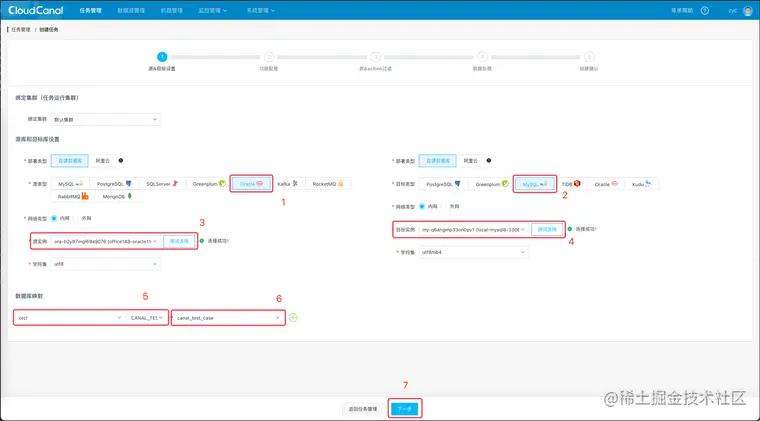
Task: Open the source instance dropdown starting with ora-
Action: coord(105,241)
